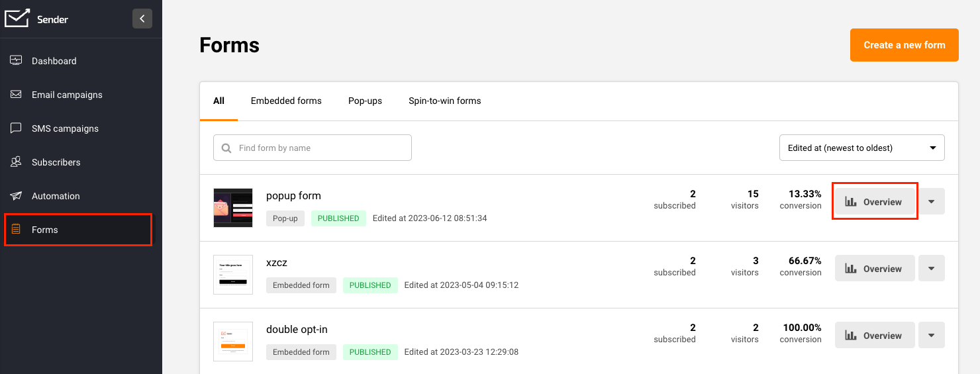Open SMS campaigns section

[65, 128]
